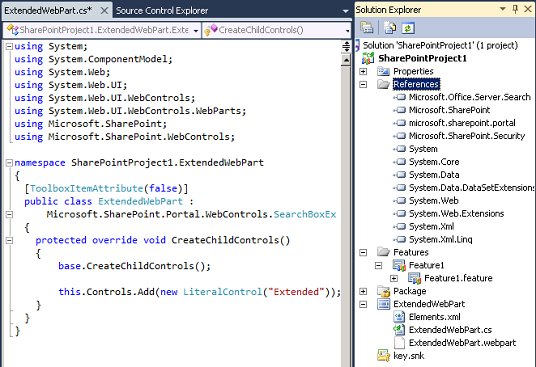Select the key.snk file label
Viewport: 536px width, 367px height.
(x=409, y=356)
